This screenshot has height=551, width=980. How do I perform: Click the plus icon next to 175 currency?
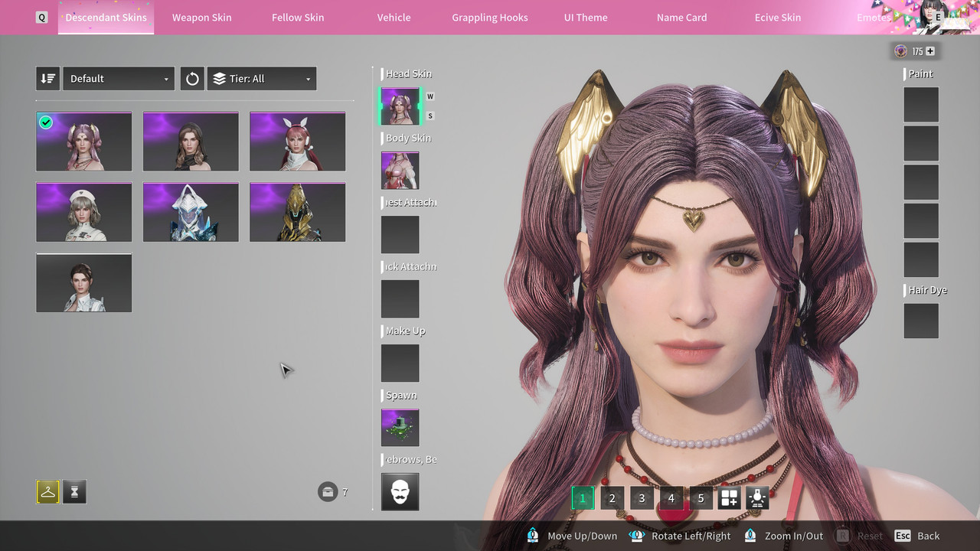click(930, 51)
